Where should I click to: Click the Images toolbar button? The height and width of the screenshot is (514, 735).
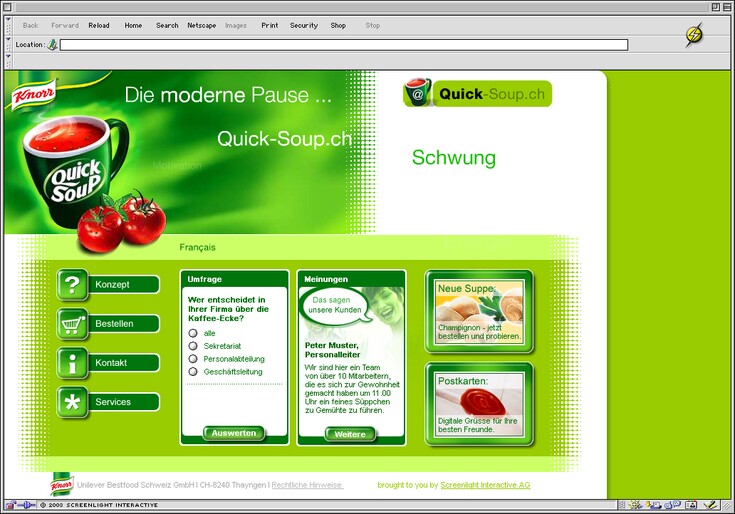[x=236, y=25]
